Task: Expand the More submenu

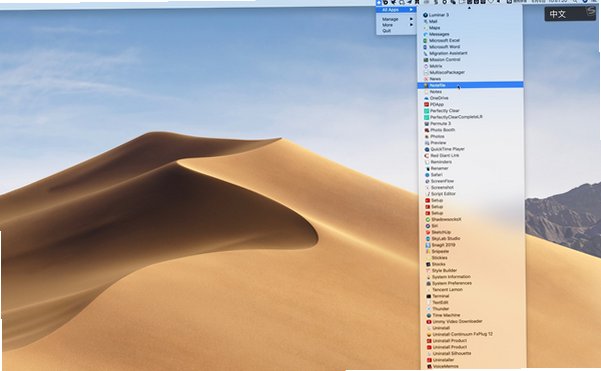Action: pos(396,25)
